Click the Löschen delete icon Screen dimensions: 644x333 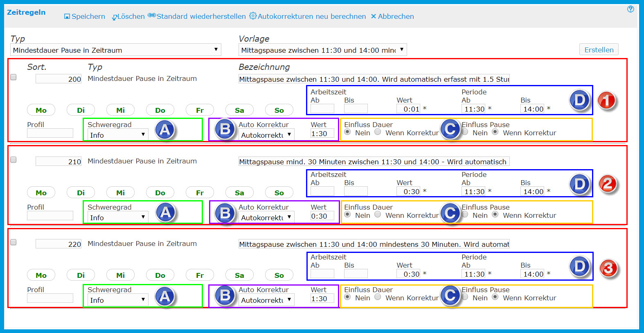(114, 17)
